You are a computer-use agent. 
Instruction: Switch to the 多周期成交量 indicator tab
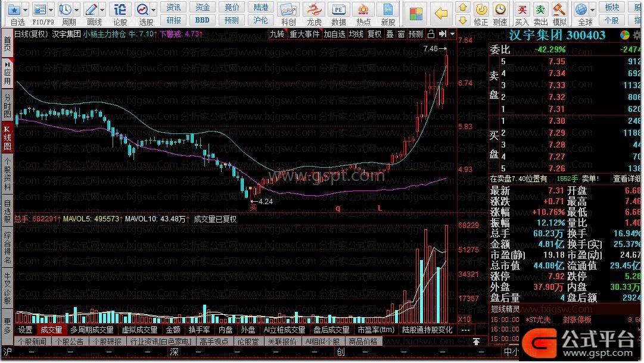pos(92,330)
